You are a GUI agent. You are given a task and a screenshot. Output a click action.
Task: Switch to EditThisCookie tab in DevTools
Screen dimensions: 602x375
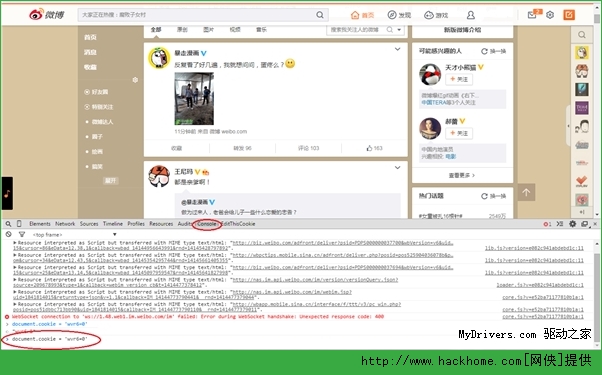(x=238, y=224)
